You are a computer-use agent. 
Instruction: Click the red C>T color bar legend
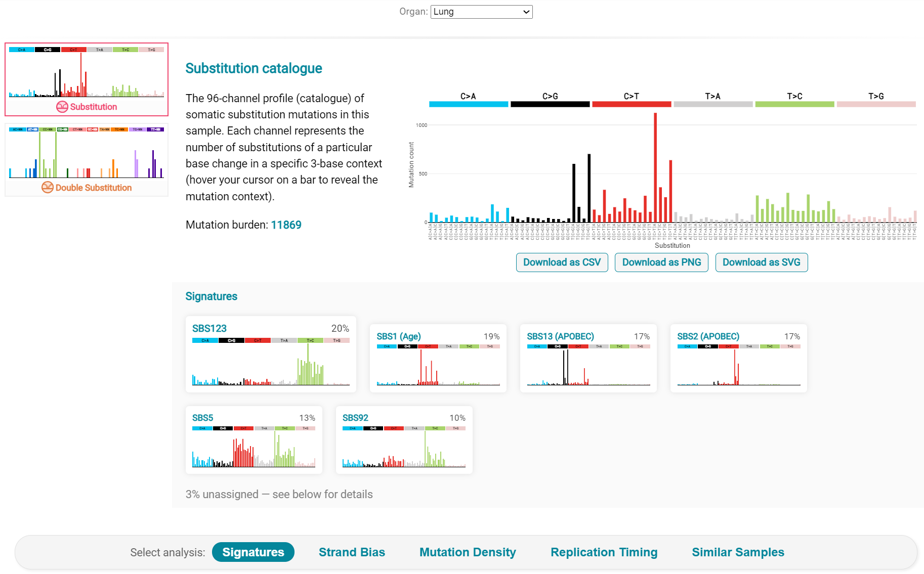(632, 104)
